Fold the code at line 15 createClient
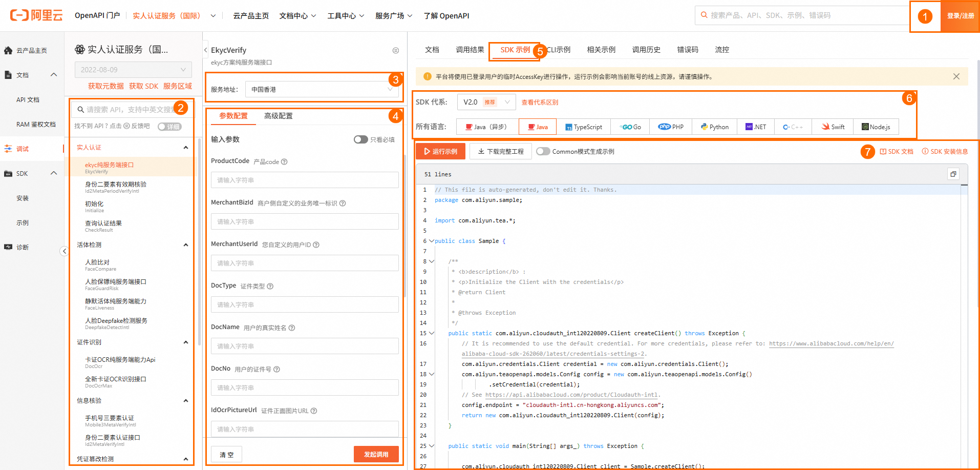This screenshot has width=980, height=470. point(432,333)
